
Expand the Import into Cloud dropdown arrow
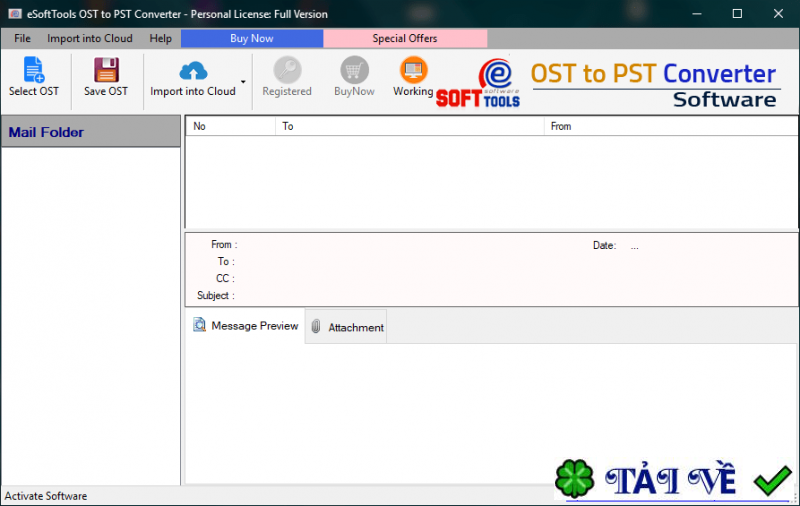pos(243,82)
